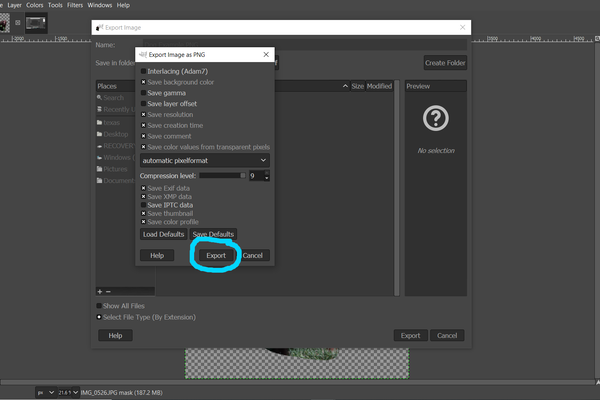
Task: Enable the Save gamma checkbox
Action: pyautogui.click(x=143, y=93)
